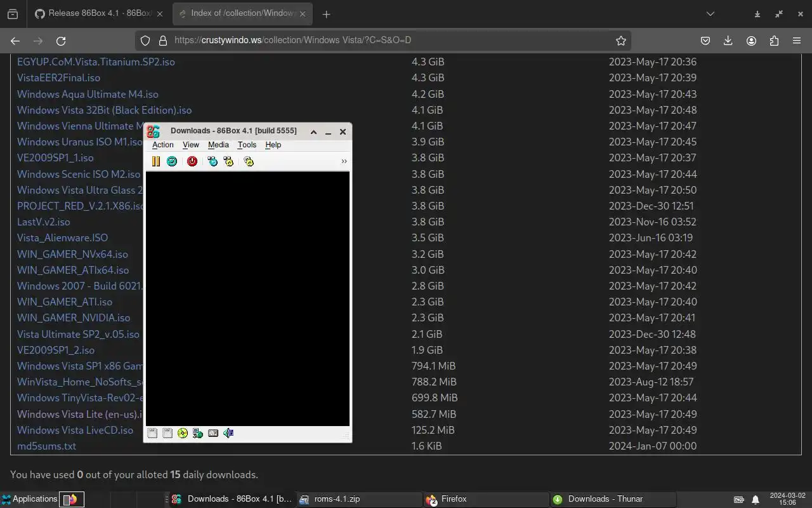Open the Firefox extensions puzzle icon

pos(774,41)
